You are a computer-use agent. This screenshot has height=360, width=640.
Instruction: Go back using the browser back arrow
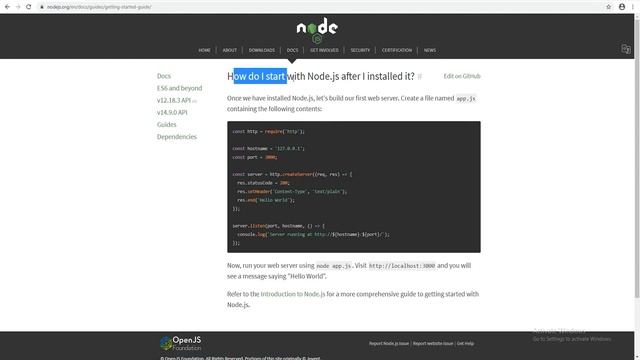[x=7, y=7]
